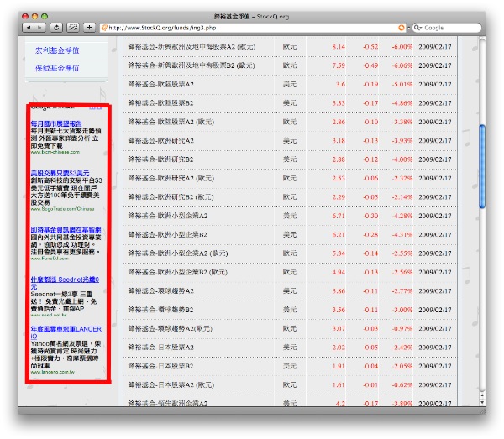The image size is (504, 439).
Task: Click the browser Back arrow button
Action: (x=29, y=28)
